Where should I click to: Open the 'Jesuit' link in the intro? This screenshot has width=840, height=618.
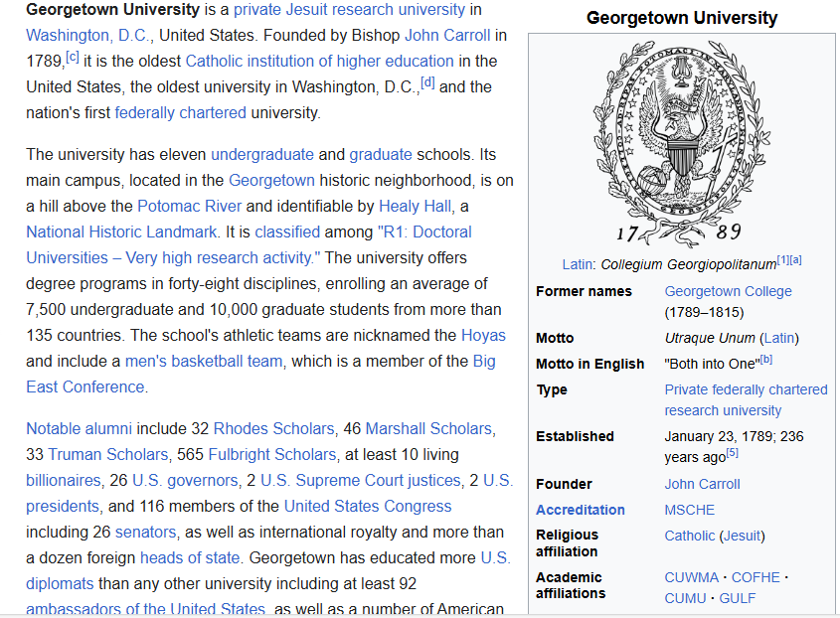coord(308,10)
